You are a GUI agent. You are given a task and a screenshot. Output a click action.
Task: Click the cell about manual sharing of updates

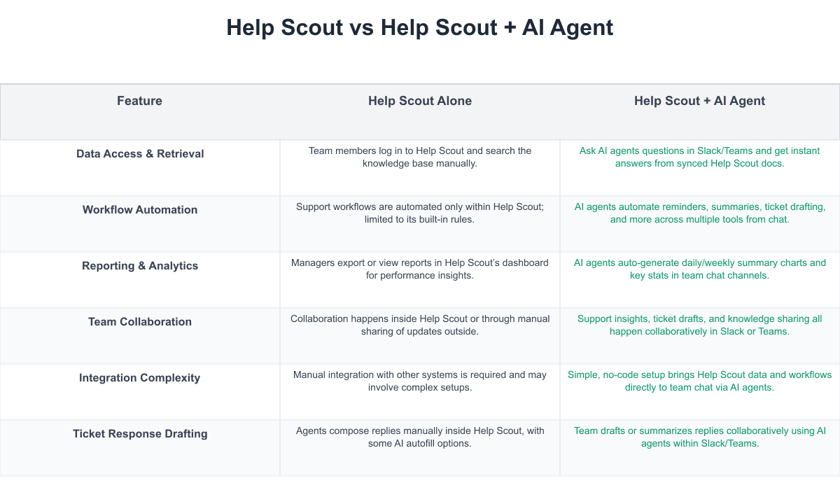point(420,325)
